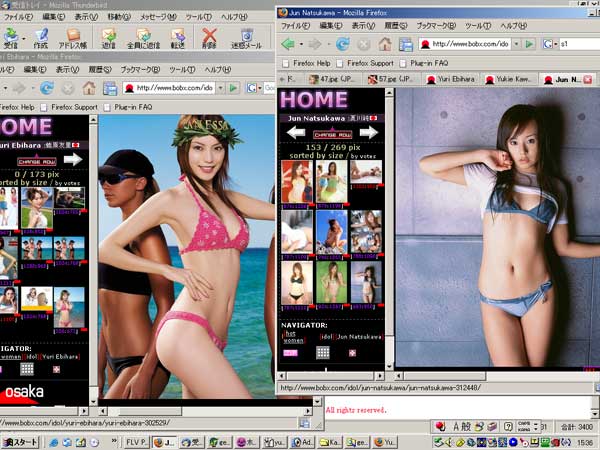Image resolution: width=600 pixels, height=450 pixels.
Task: Click the Thunderbird 迷惑メール junk icon
Action: pos(246,38)
